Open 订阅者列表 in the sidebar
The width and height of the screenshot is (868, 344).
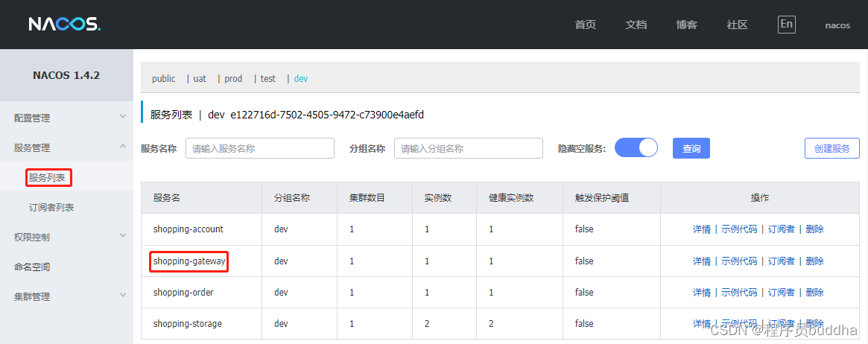pos(51,208)
